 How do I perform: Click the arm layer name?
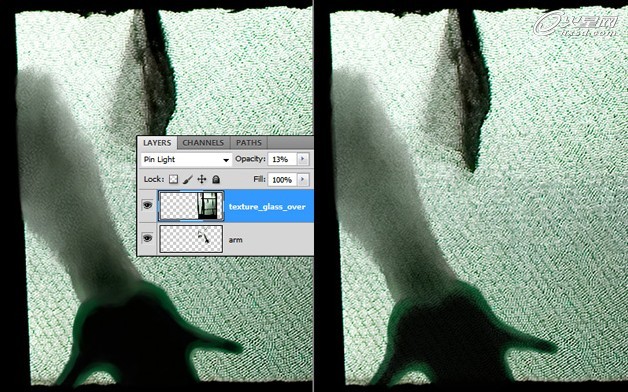[236, 240]
